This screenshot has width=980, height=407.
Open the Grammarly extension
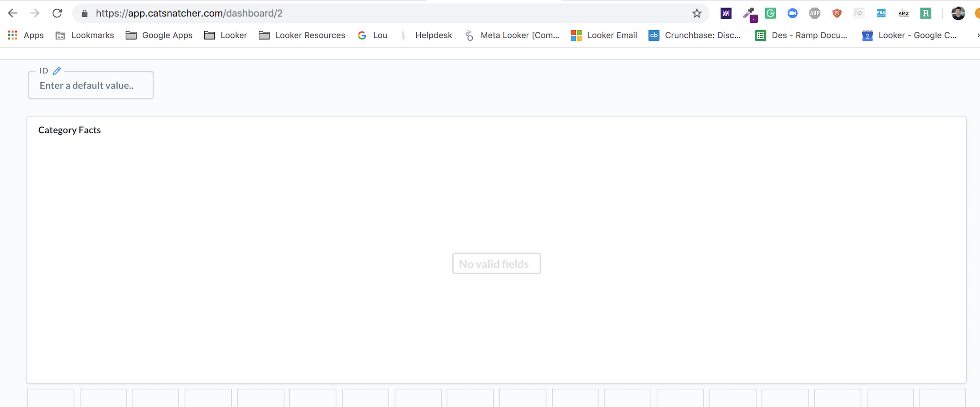pos(771,13)
